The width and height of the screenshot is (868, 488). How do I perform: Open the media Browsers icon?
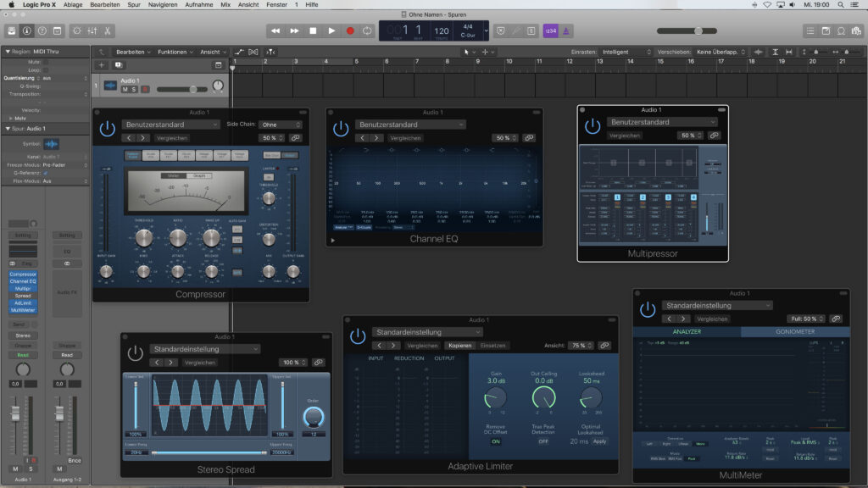(856, 31)
